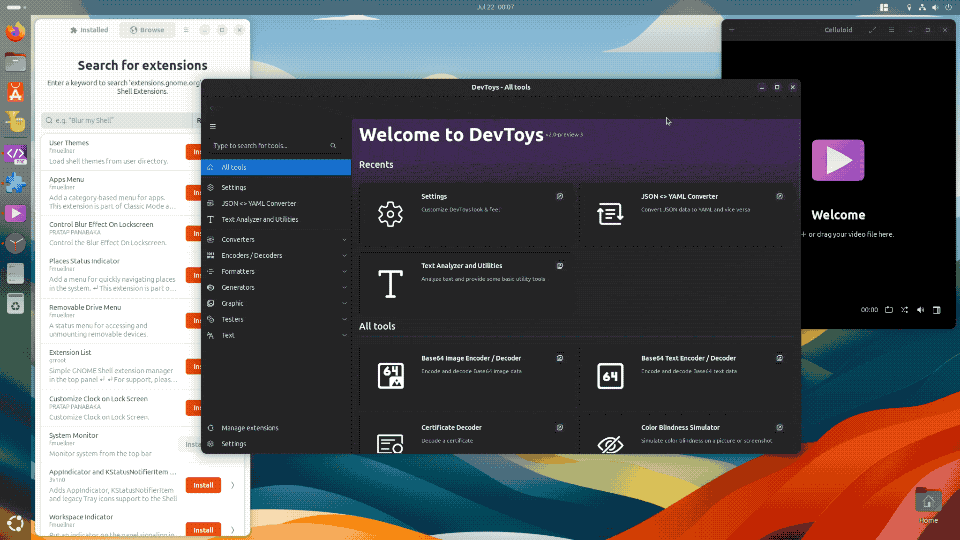Image resolution: width=960 pixels, height=540 pixels.
Task: Open the Color Blindness Simulator eye icon
Action: pos(610,444)
